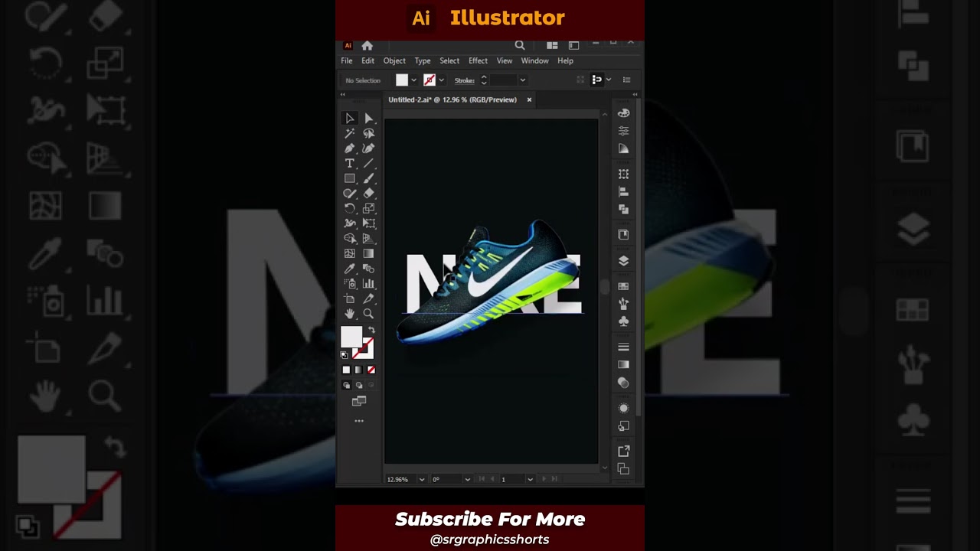
Task: Enable Draw Behind mode
Action: click(x=358, y=385)
